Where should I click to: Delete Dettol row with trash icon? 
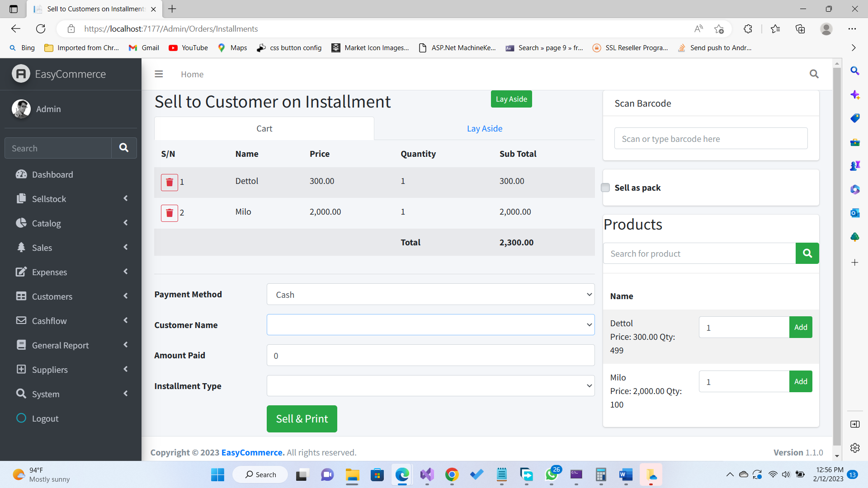pos(169,182)
